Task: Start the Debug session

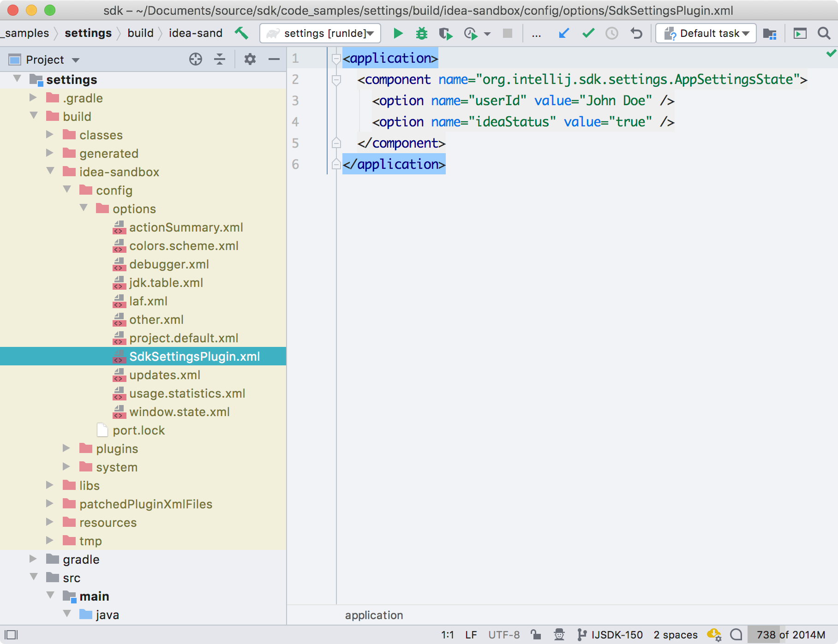Action: coord(421,33)
